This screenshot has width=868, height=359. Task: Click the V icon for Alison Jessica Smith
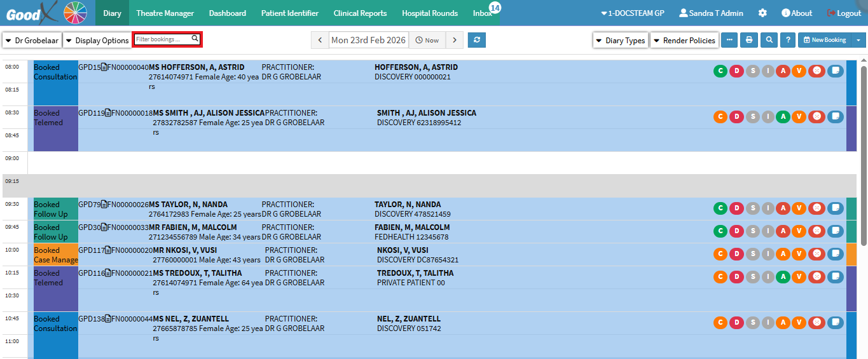[x=799, y=116]
